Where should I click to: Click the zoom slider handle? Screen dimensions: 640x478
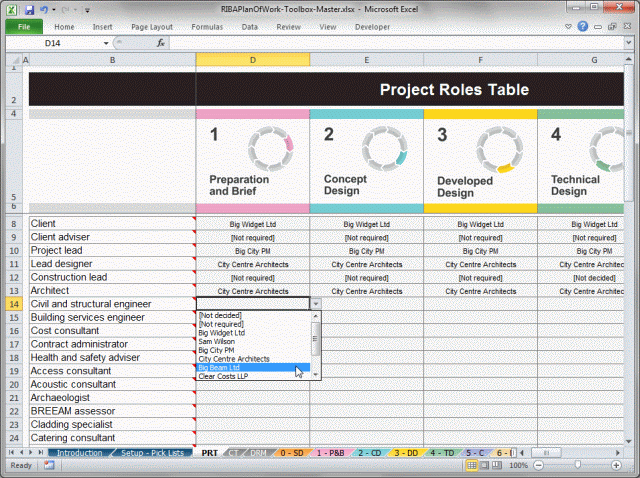tap(578, 465)
